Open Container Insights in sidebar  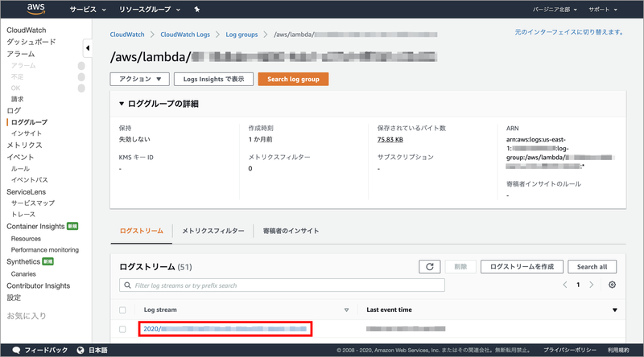click(x=35, y=227)
